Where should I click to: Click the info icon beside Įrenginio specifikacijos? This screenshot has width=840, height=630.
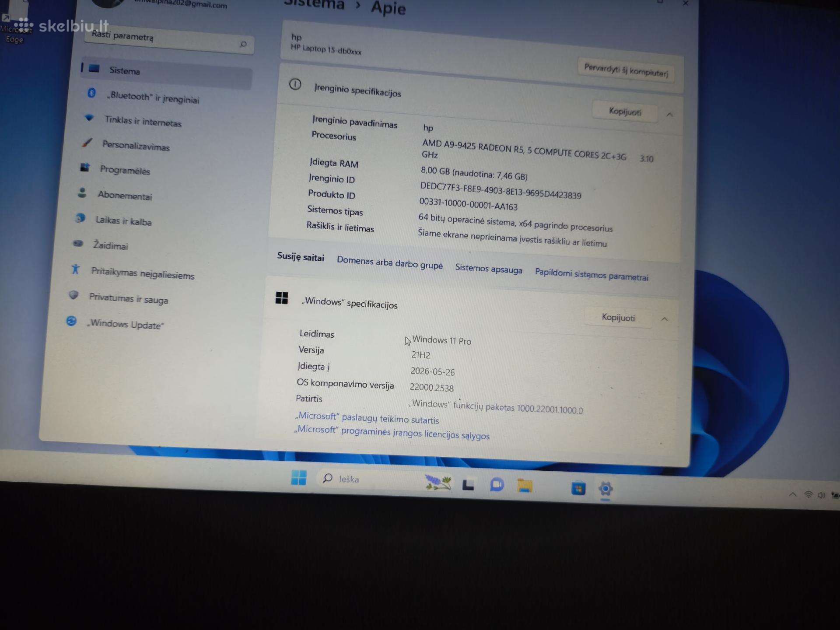tap(295, 84)
